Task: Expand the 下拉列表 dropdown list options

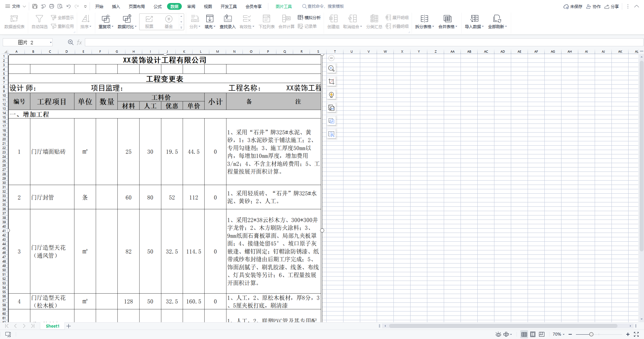Action: coord(267,21)
